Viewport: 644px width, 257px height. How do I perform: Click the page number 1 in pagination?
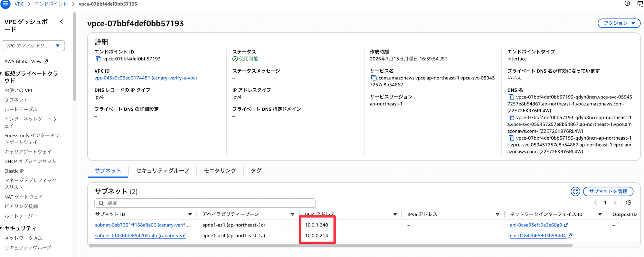[605, 203]
